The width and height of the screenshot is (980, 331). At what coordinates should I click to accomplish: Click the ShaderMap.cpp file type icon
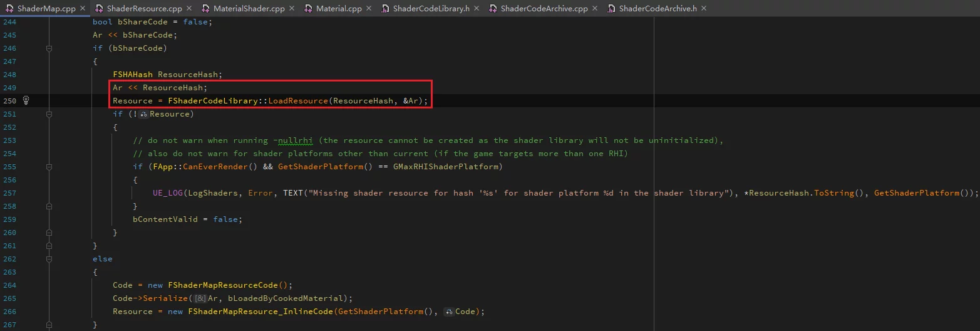coord(9,9)
